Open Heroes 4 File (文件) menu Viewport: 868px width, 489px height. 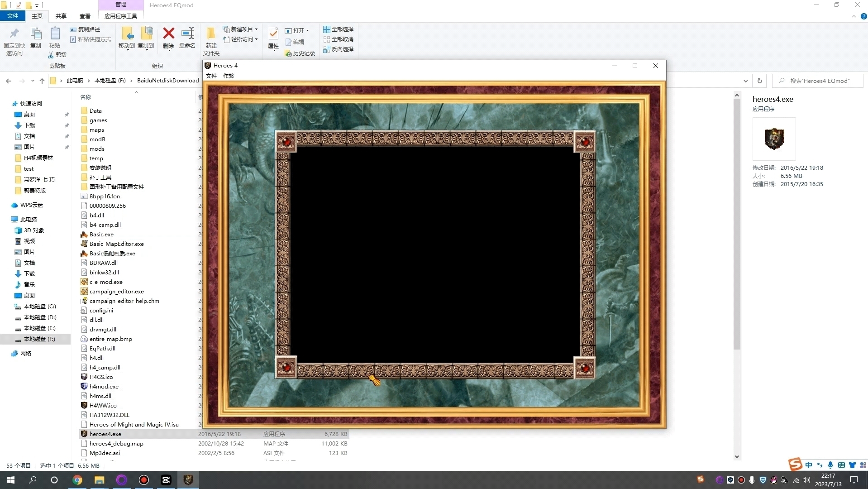click(x=211, y=76)
